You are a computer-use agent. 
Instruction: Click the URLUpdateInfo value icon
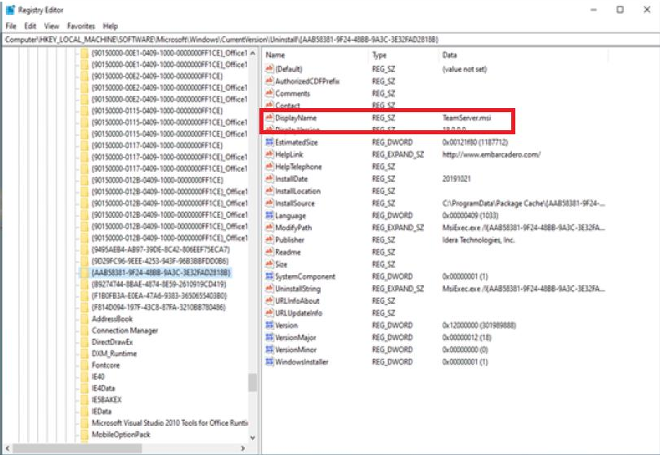(x=269, y=313)
